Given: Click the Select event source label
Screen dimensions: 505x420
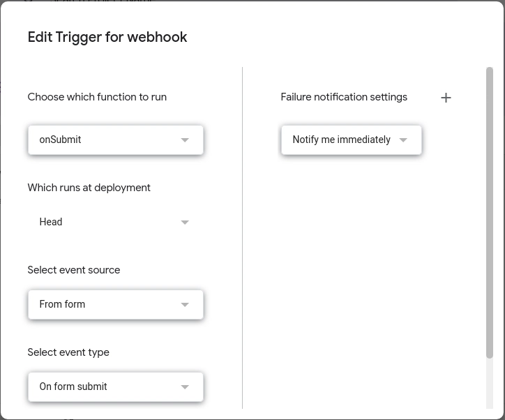Looking at the screenshot, I should [x=74, y=270].
